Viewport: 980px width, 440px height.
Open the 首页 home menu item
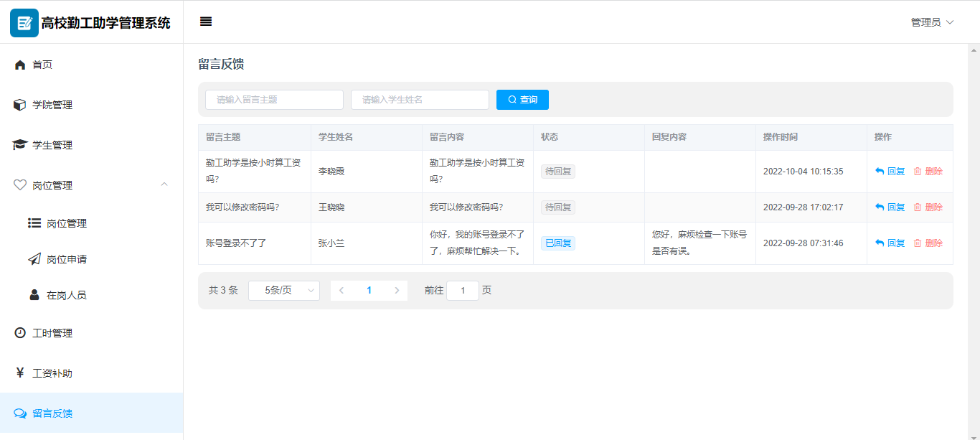click(x=42, y=65)
